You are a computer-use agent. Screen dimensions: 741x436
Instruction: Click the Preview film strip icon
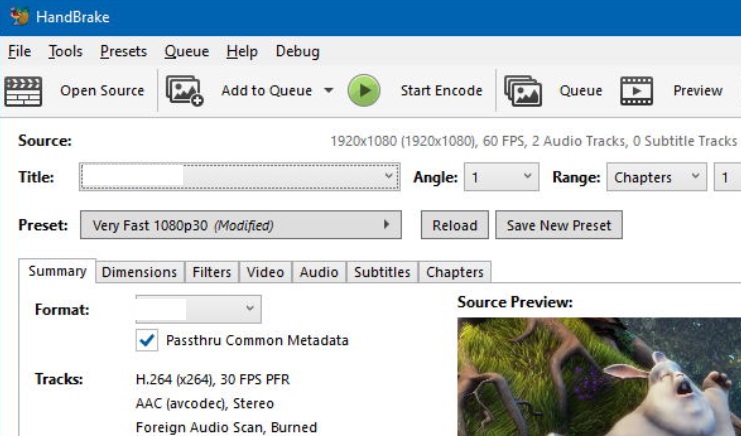click(x=637, y=91)
